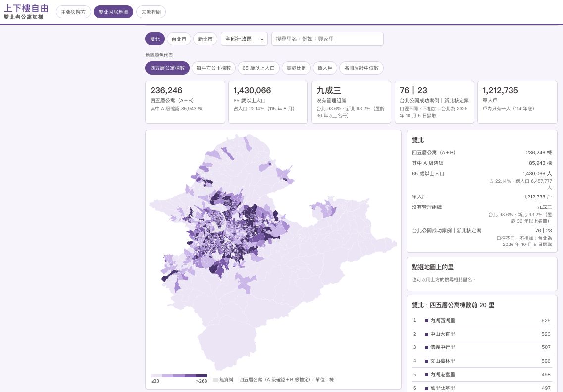Image resolution: width=563 pixels, height=392 pixels.
Task: Click the 也可以用上方的搜尋框找里名 hint
Action: click(x=444, y=279)
